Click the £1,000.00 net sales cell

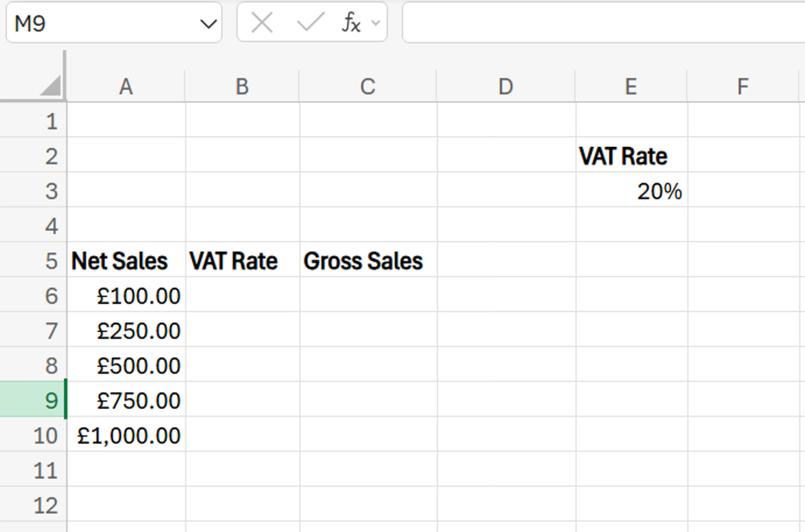click(126, 435)
